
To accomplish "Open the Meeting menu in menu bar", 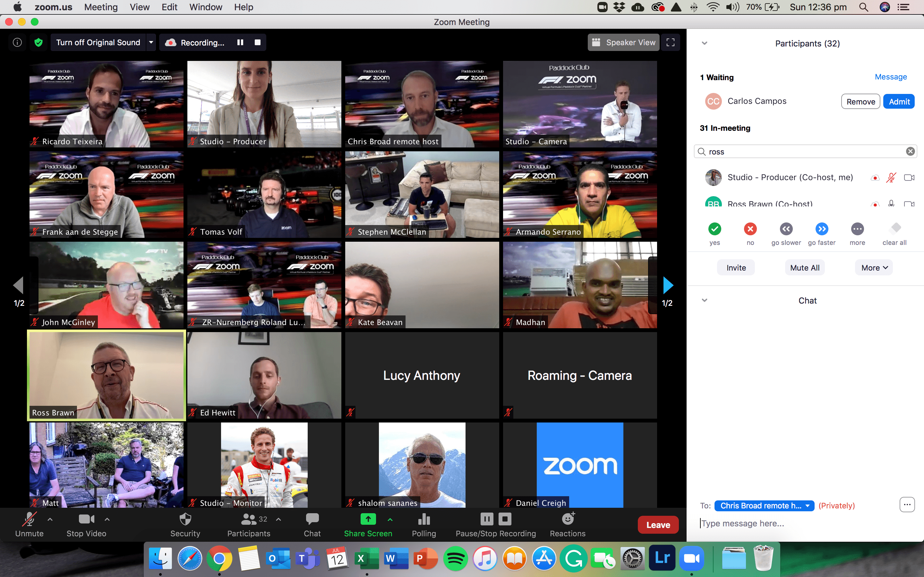I will coord(101,7).
